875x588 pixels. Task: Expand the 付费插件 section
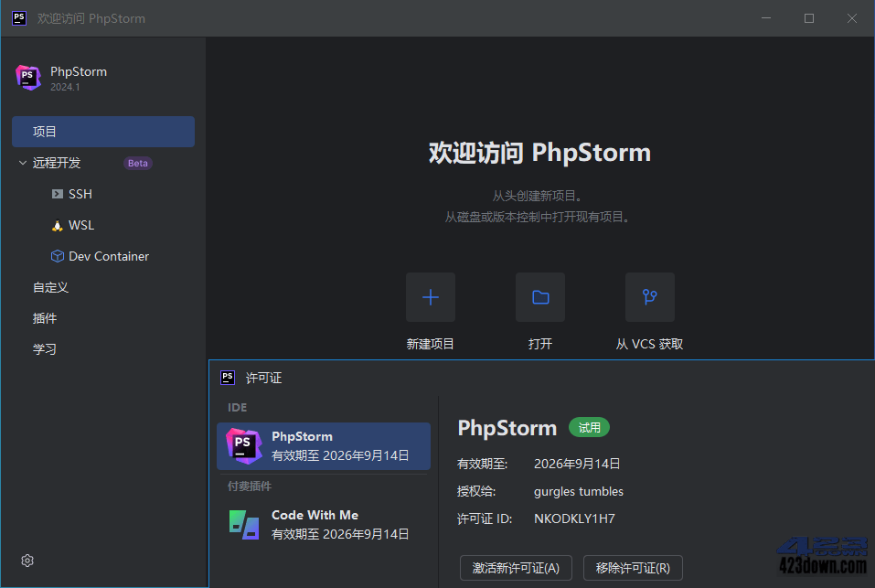[x=249, y=486]
